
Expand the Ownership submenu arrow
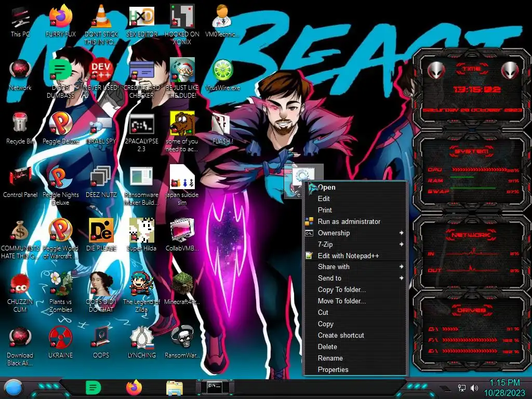pos(402,233)
